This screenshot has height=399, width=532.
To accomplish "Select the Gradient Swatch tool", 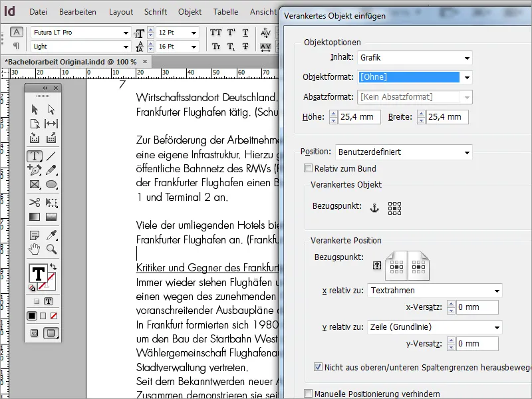I will point(35,217).
